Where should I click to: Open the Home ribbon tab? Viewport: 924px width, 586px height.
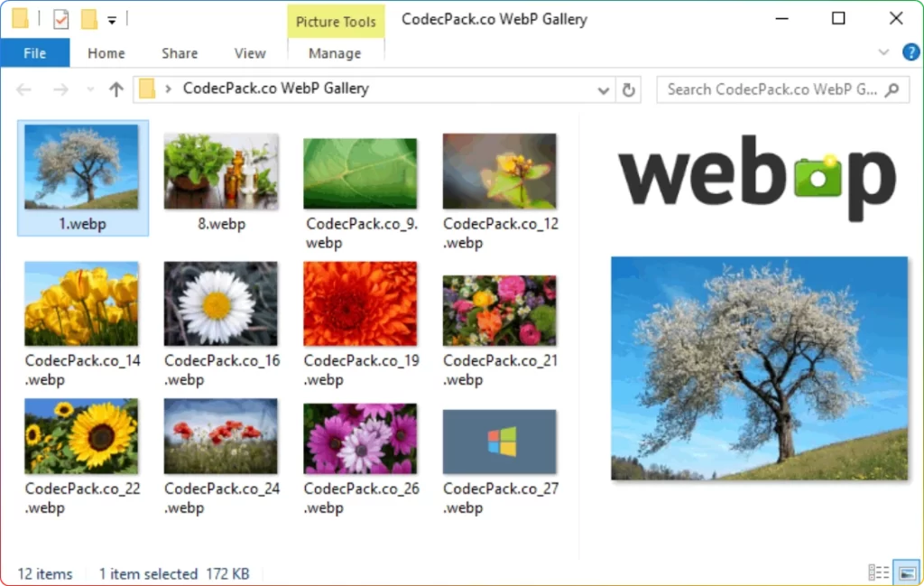coord(106,53)
